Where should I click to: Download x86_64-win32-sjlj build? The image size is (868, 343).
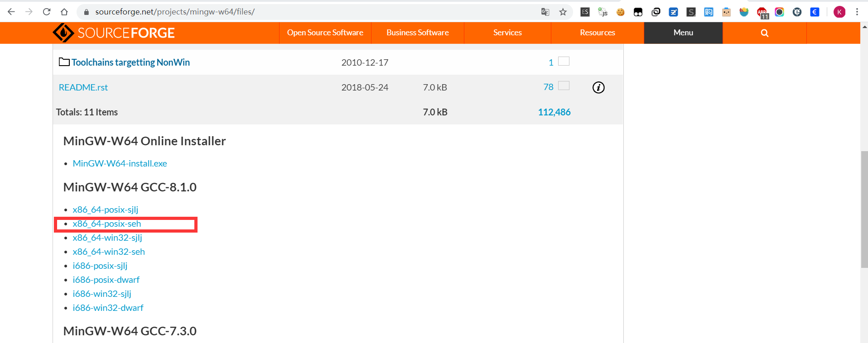[107, 238]
